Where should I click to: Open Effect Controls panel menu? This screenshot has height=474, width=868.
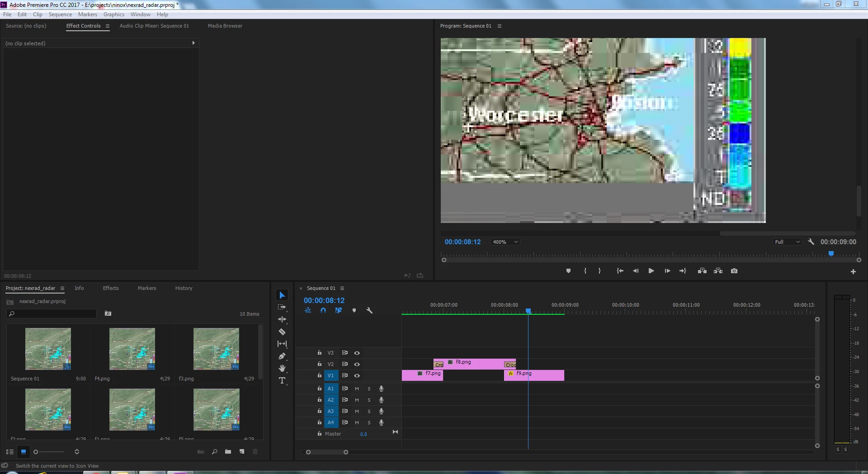108,26
